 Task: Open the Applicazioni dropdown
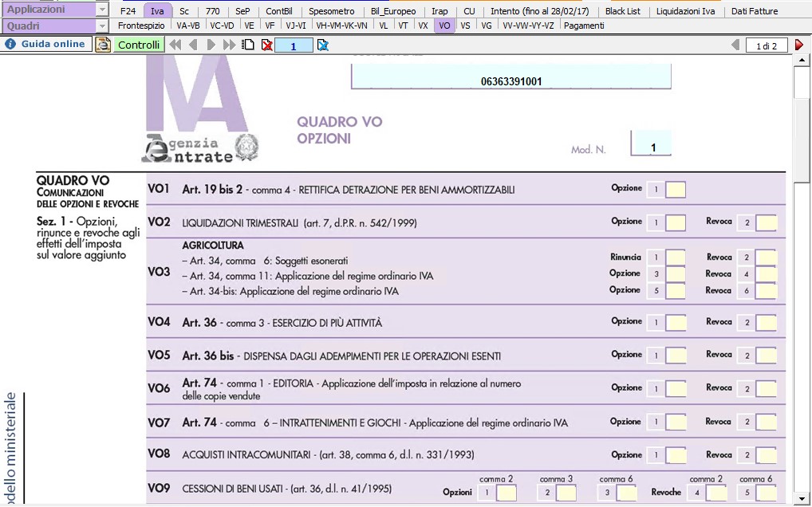102,10
